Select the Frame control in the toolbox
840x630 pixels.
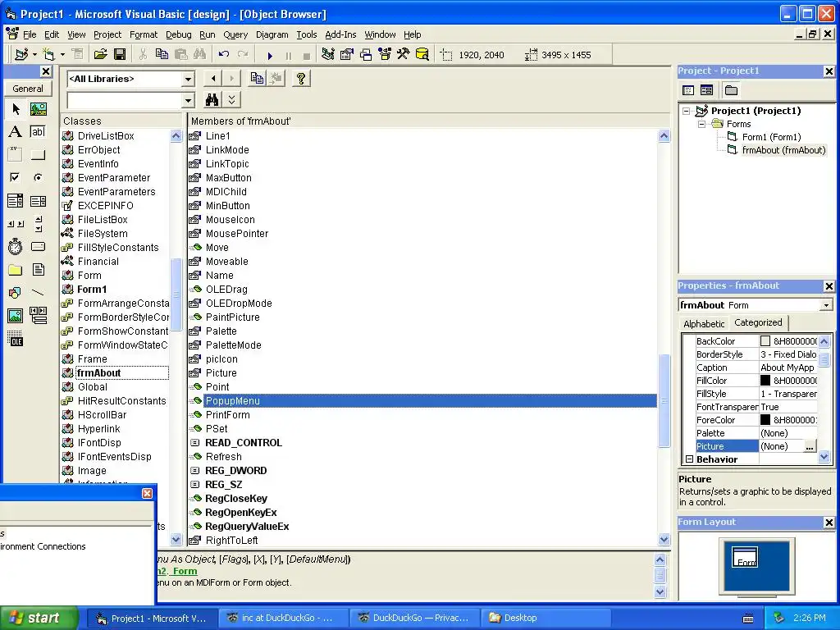[x=16, y=155]
